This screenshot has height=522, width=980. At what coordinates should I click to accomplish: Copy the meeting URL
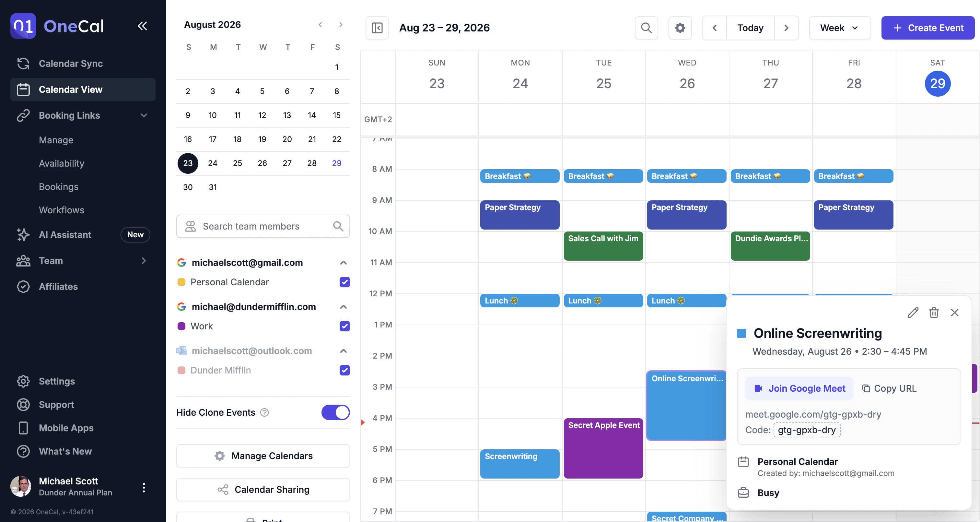coord(889,388)
